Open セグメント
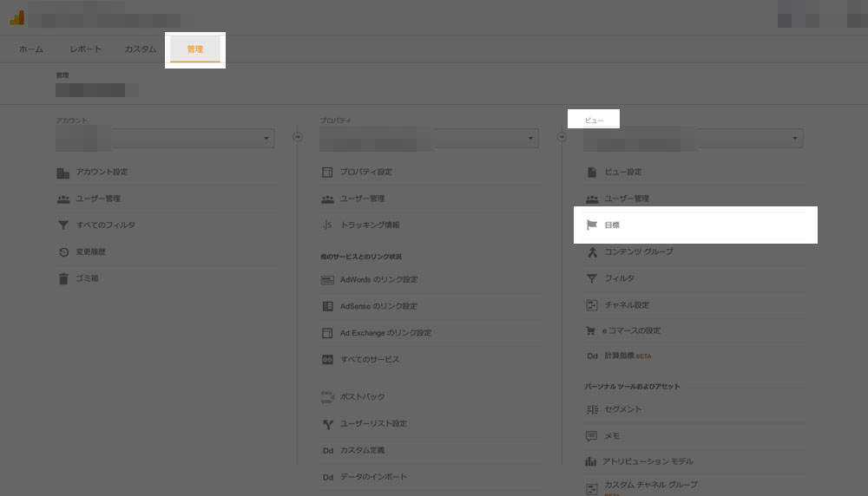 pos(623,409)
